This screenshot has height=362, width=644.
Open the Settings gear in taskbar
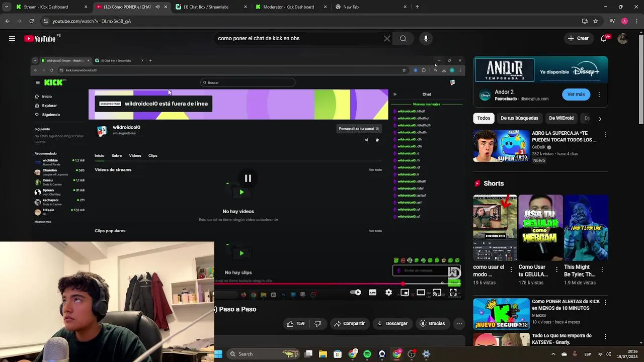point(426,354)
